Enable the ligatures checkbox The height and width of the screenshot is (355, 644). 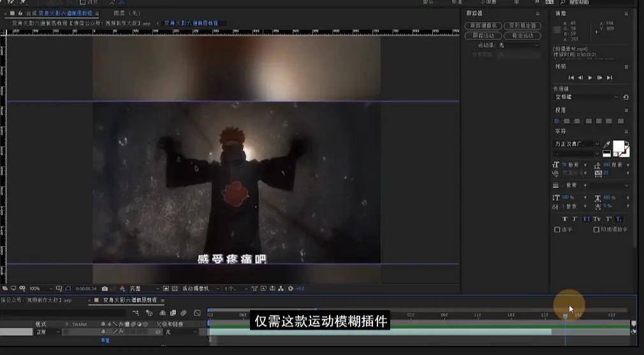tap(557, 230)
